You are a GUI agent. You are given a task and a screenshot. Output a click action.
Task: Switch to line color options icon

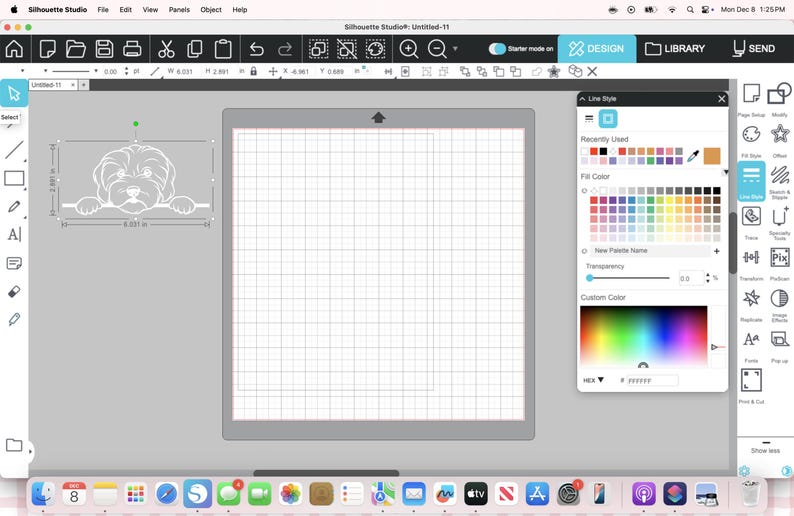(608, 119)
